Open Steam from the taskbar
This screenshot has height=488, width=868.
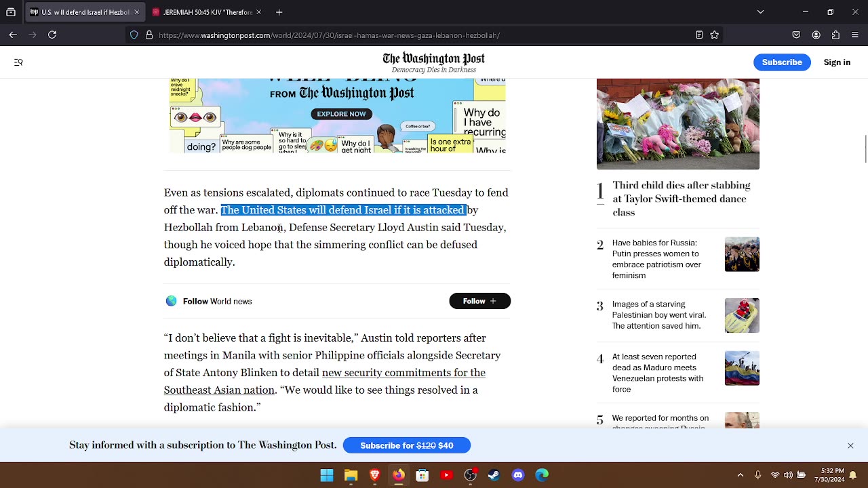point(494,475)
